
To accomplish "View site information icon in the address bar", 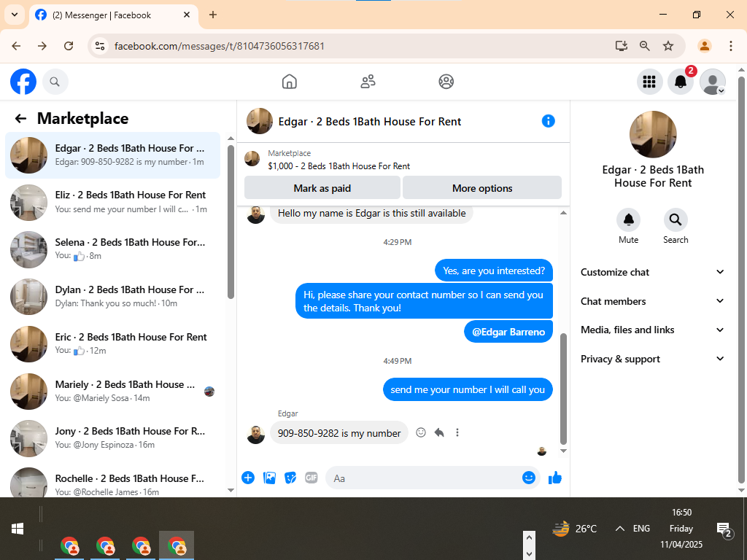I will click(99, 46).
